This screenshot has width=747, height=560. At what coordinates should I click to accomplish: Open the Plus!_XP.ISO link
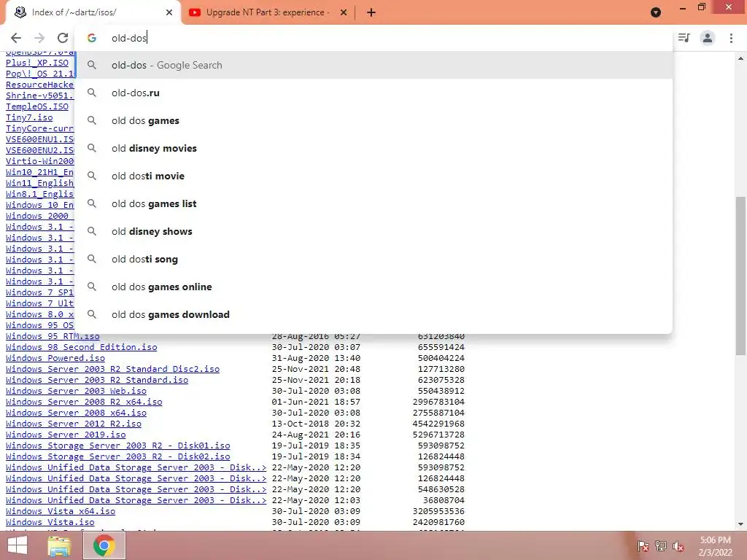(x=37, y=63)
